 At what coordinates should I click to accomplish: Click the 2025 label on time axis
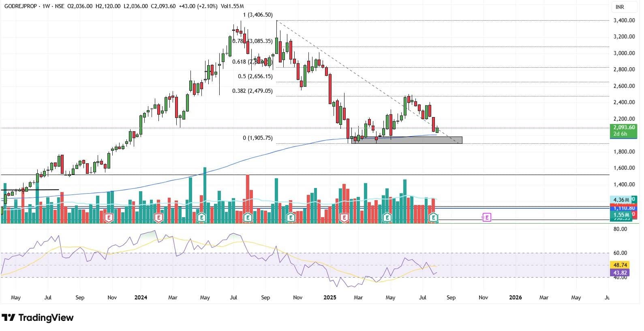[x=330, y=297]
